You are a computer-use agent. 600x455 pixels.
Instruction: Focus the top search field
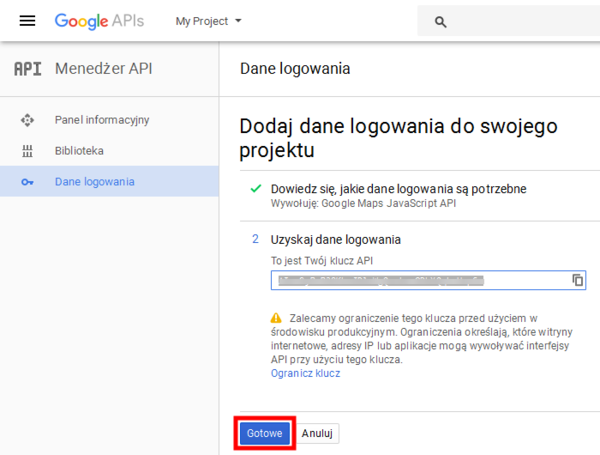pyautogui.click(x=509, y=21)
